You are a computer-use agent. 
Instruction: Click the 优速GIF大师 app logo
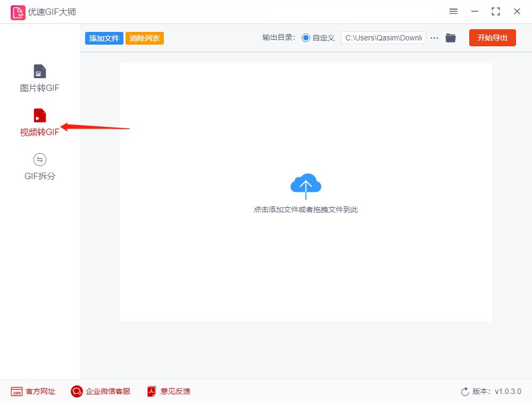click(17, 12)
